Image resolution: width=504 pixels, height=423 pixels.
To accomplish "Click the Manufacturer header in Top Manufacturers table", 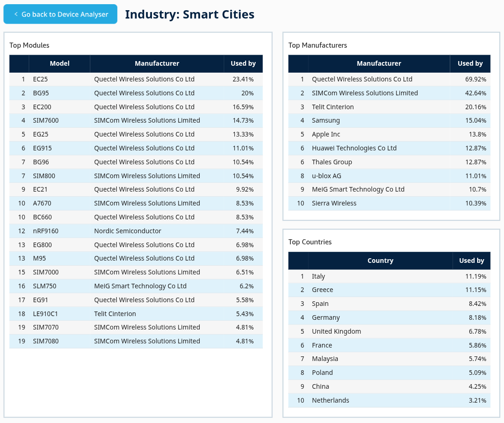I will [x=379, y=63].
